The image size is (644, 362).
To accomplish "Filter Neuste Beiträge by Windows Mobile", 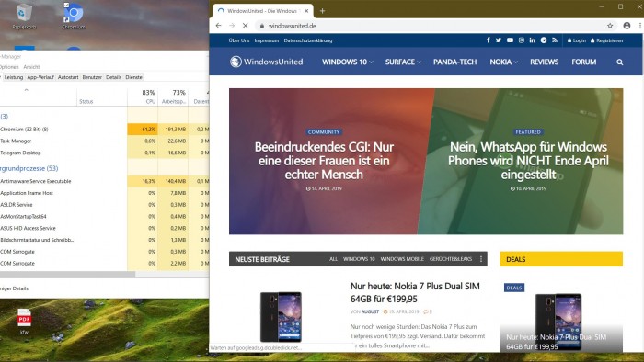I will coord(402,259).
